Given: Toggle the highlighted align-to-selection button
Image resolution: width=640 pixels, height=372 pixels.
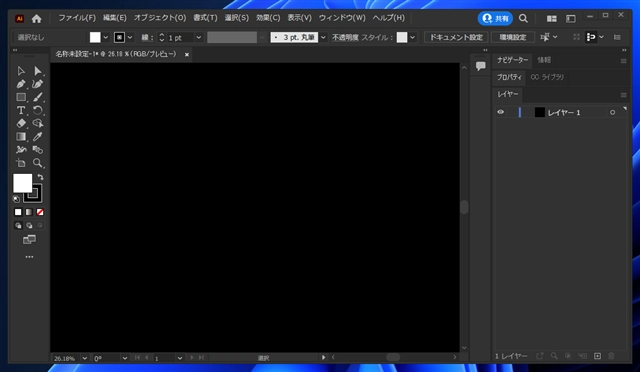Looking at the screenshot, I should pyautogui.click(x=591, y=37).
